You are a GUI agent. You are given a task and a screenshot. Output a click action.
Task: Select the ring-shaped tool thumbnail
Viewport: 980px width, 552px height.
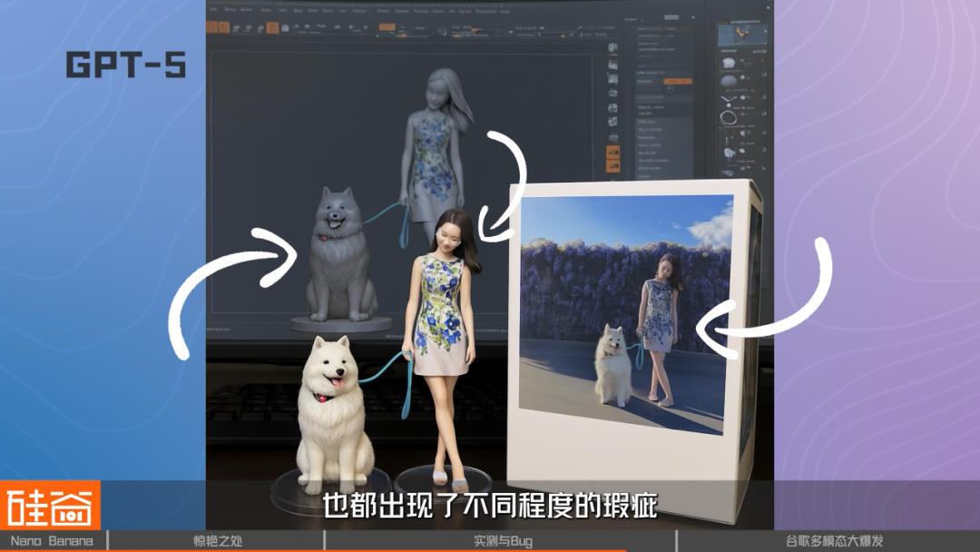pyautogui.click(x=728, y=117)
